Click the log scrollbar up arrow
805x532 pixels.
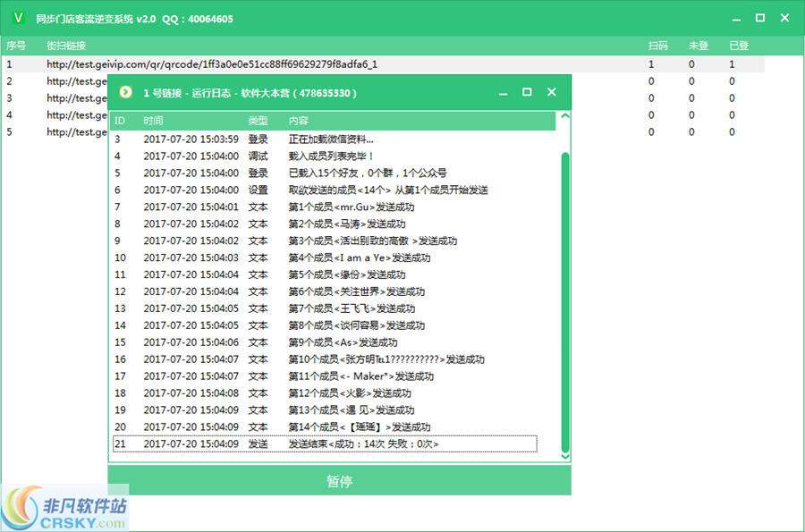(565, 116)
